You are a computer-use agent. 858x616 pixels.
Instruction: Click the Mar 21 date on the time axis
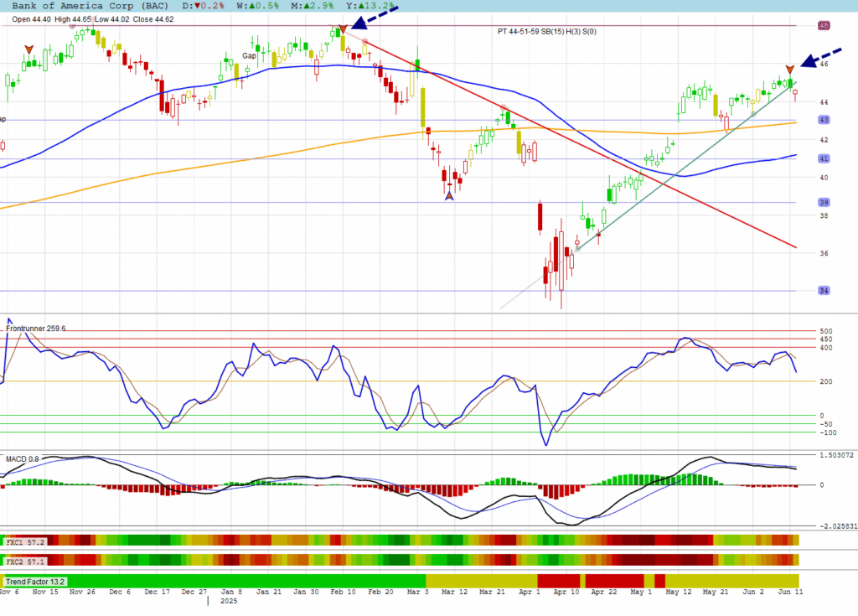pyautogui.click(x=492, y=592)
